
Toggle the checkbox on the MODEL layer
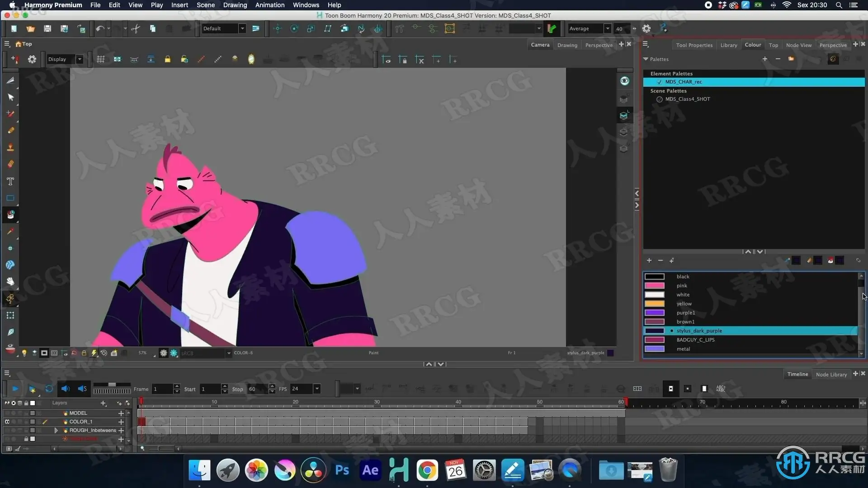(33, 413)
